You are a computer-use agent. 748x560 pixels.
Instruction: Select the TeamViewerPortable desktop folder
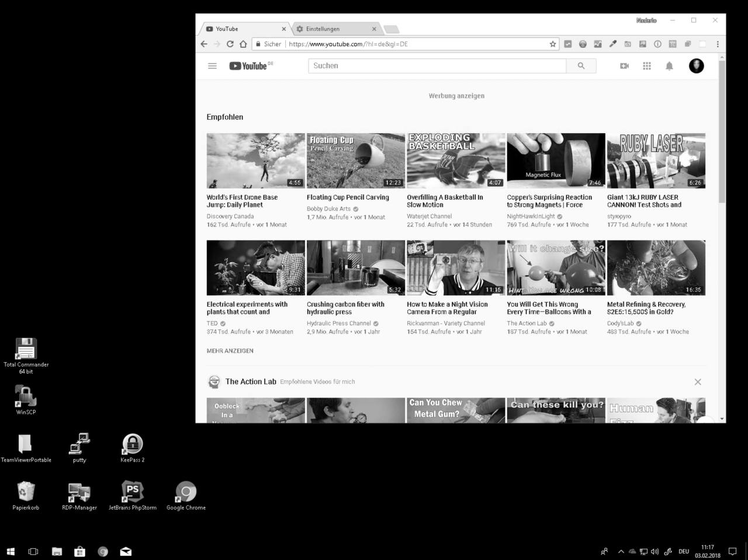coord(26,448)
